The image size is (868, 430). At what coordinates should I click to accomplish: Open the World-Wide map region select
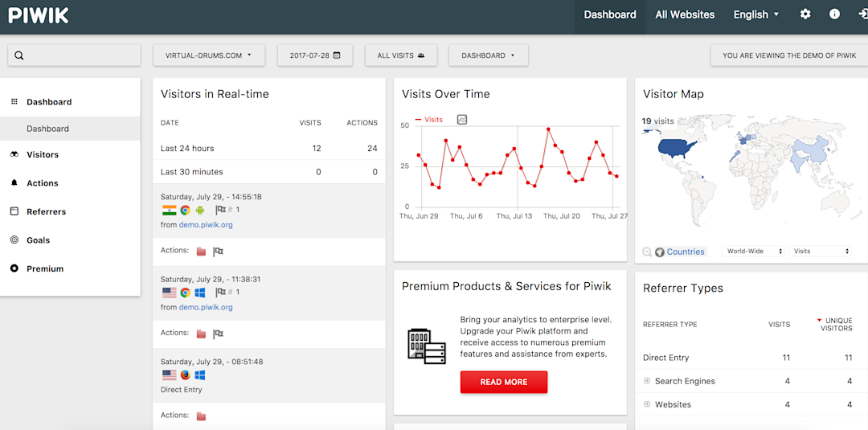pos(753,252)
